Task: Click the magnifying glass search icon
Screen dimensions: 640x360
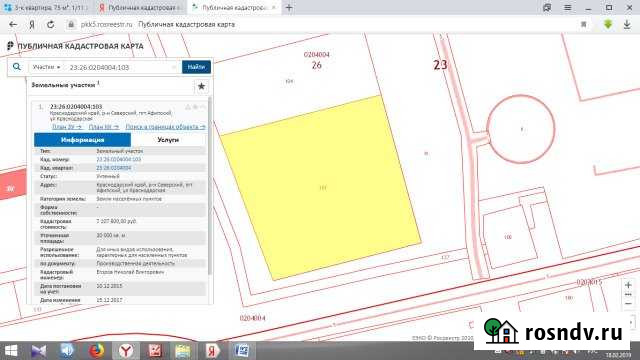Action: [17, 67]
